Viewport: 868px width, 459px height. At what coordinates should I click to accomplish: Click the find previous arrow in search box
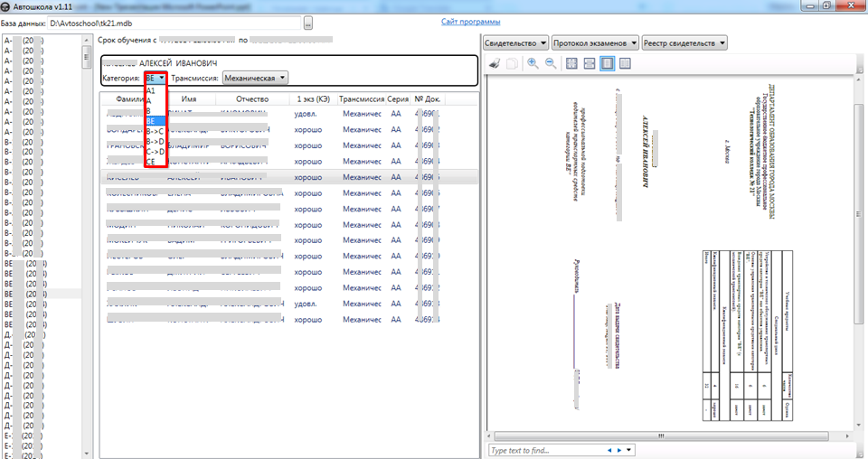coord(609,450)
